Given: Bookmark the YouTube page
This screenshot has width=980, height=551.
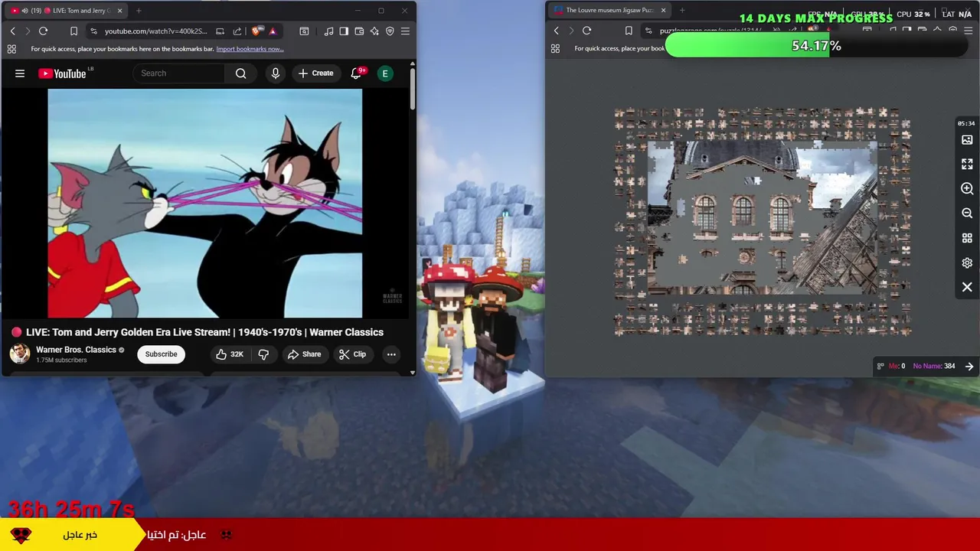Looking at the screenshot, I should pyautogui.click(x=73, y=31).
